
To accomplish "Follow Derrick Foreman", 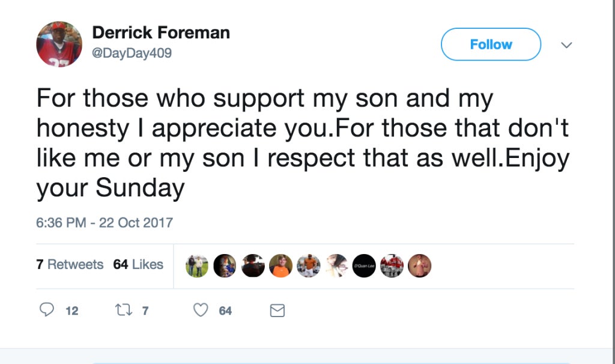I will (x=491, y=44).
